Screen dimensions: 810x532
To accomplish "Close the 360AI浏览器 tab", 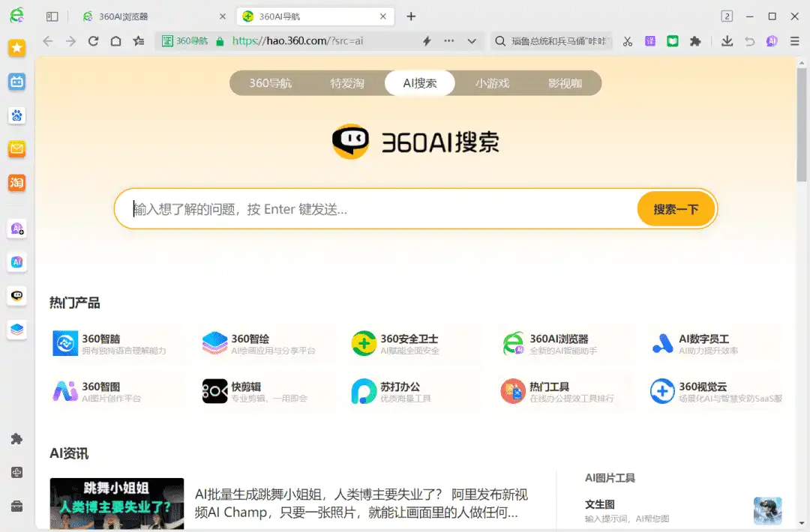I will point(223,16).
